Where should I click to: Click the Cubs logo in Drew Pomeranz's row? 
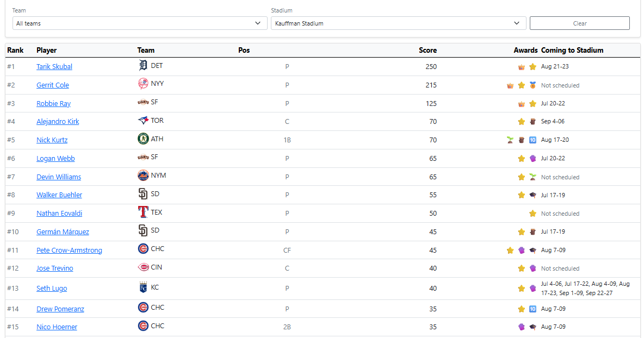click(x=143, y=307)
